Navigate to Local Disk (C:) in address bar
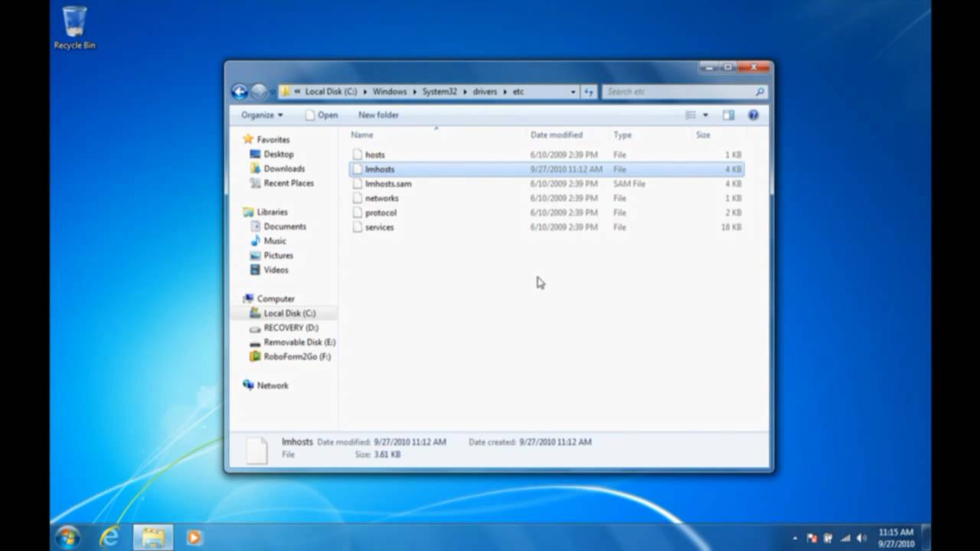Screen dimensions: 980x551 [331, 92]
